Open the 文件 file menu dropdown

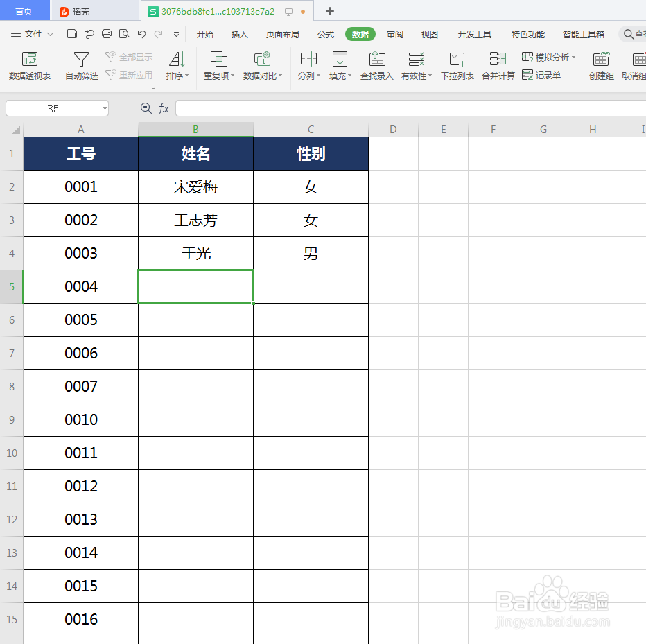(x=32, y=34)
